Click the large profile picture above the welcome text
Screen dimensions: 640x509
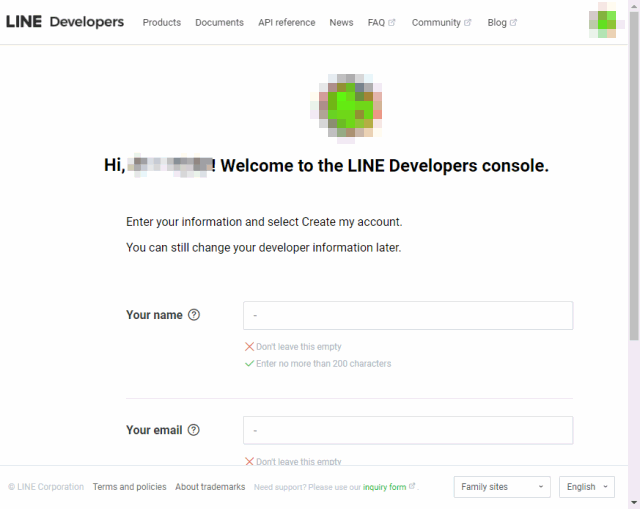[x=346, y=109]
